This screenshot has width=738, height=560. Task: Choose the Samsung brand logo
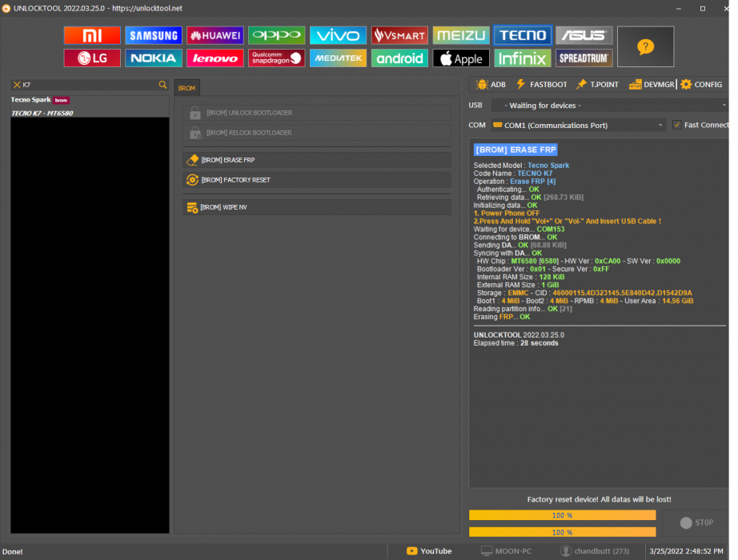pyautogui.click(x=154, y=35)
